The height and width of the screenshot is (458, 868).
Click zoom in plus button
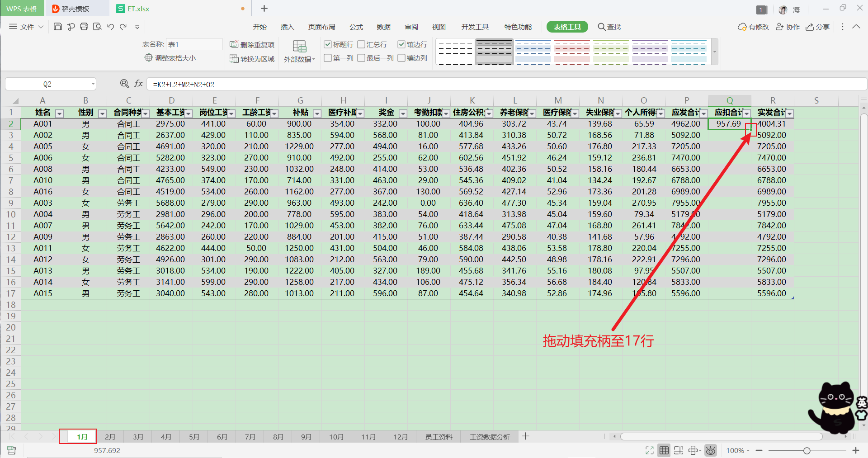(855, 450)
